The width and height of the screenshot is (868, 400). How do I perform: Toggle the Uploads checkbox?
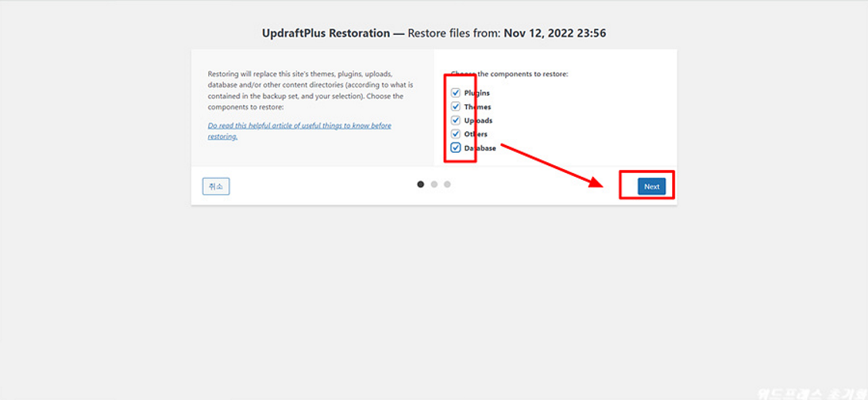click(455, 120)
